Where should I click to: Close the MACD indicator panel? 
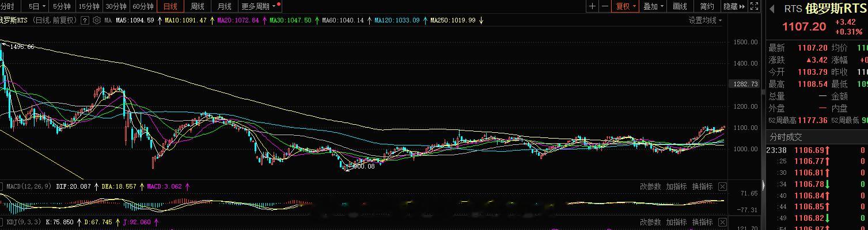[x=722, y=186]
